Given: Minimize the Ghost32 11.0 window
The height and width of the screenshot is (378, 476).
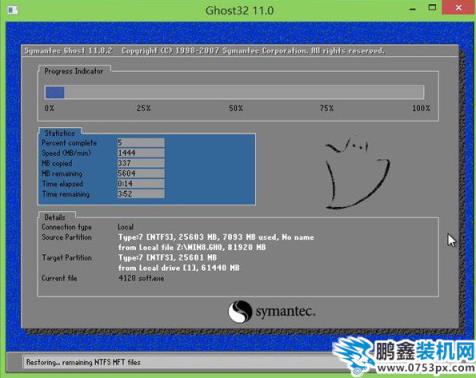Looking at the screenshot, I should [x=412, y=9].
